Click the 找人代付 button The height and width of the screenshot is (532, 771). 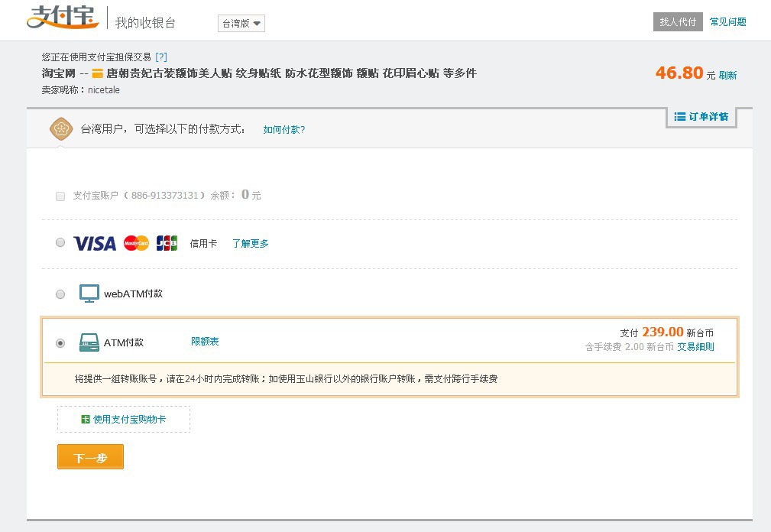pos(678,21)
